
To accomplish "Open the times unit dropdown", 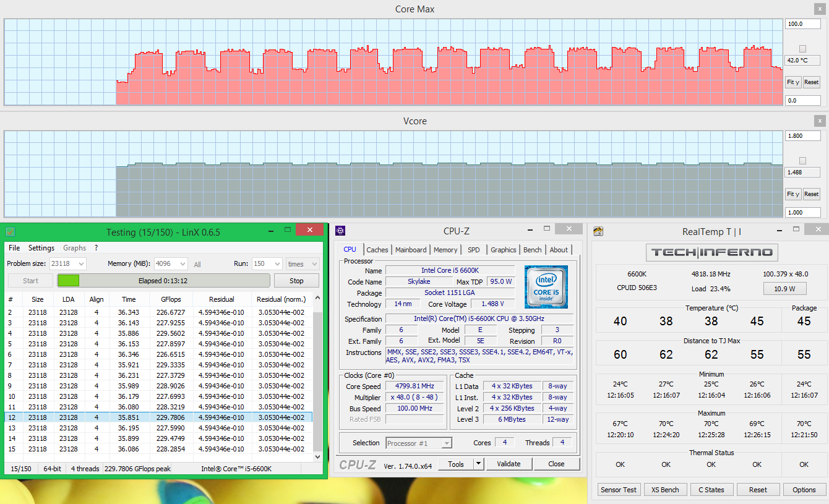I will [303, 264].
